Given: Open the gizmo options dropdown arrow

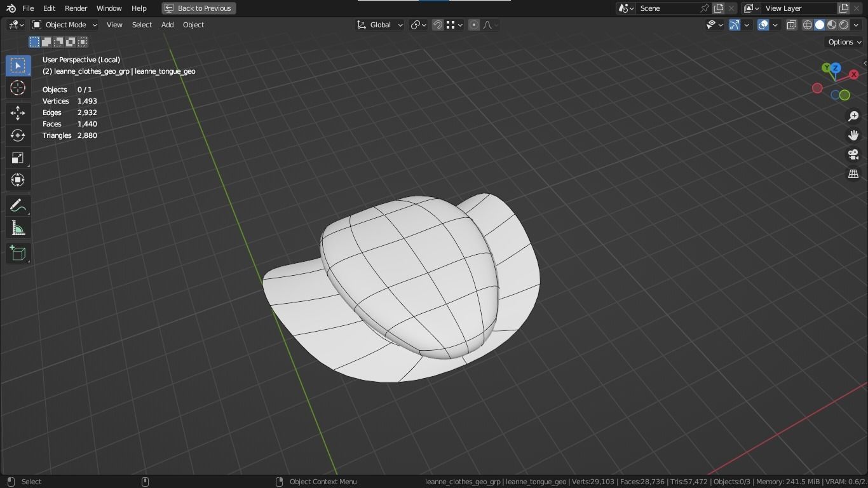Looking at the screenshot, I should [747, 25].
